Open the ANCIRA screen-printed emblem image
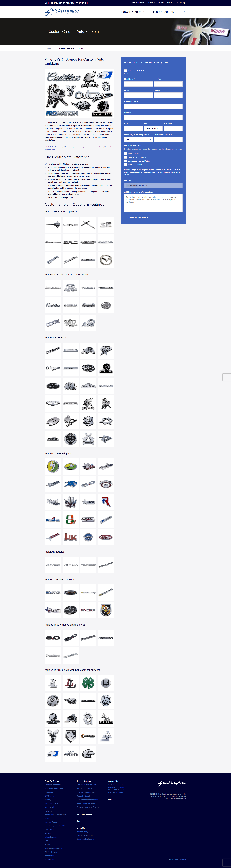This screenshot has width=231, height=868. click(x=88, y=610)
